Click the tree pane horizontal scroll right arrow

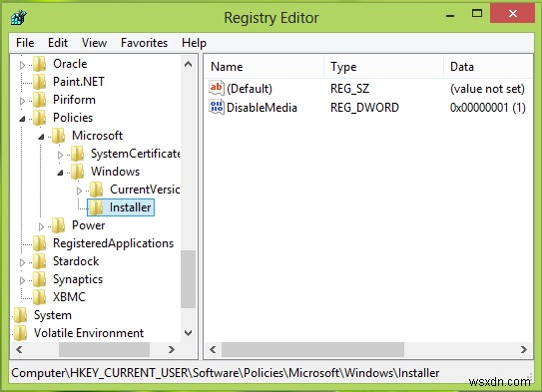click(x=171, y=349)
